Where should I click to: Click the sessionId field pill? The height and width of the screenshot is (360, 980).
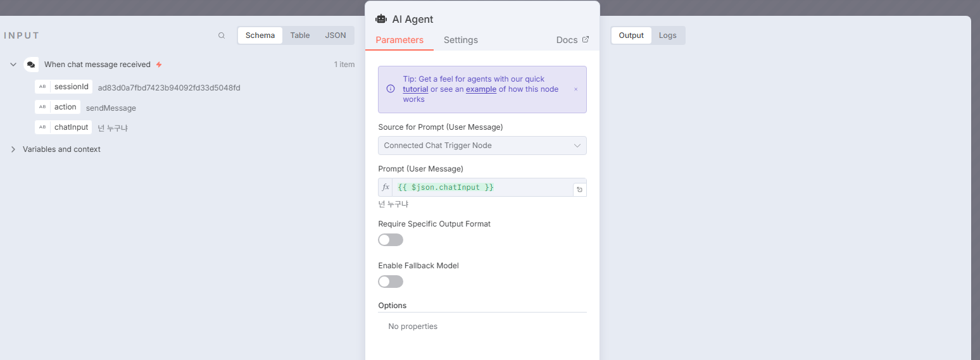[64, 87]
